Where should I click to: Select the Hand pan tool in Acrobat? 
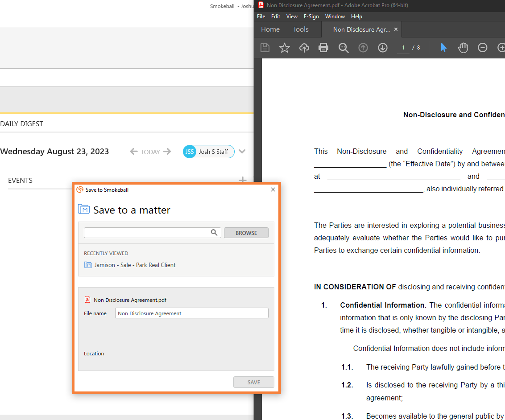click(463, 48)
